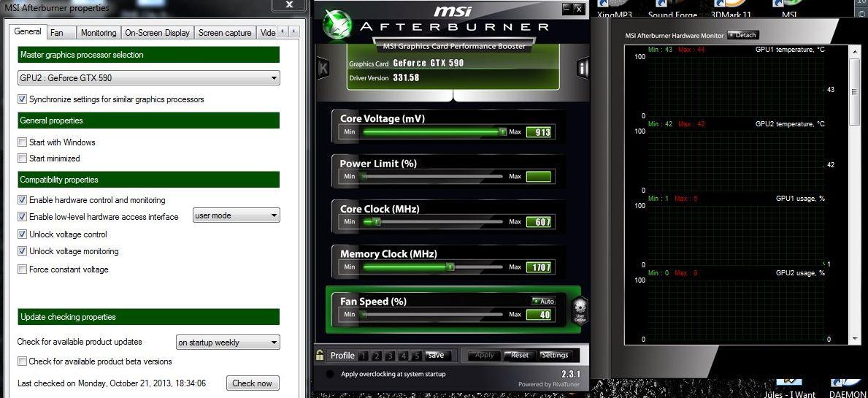Switch to the On-Screen Display tab
The width and height of the screenshot is (868, 398).
(157, 33)
